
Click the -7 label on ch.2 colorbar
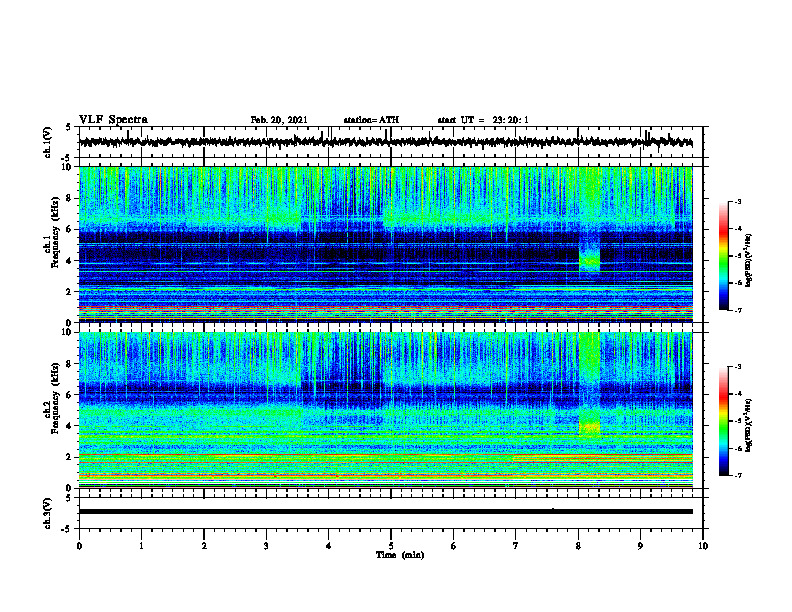coord(737,475)
